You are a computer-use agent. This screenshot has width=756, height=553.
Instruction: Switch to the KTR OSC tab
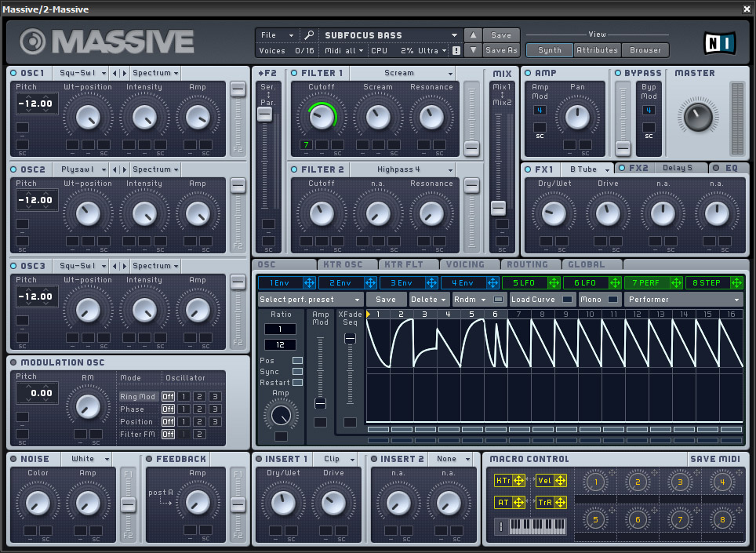click(343, 264)
